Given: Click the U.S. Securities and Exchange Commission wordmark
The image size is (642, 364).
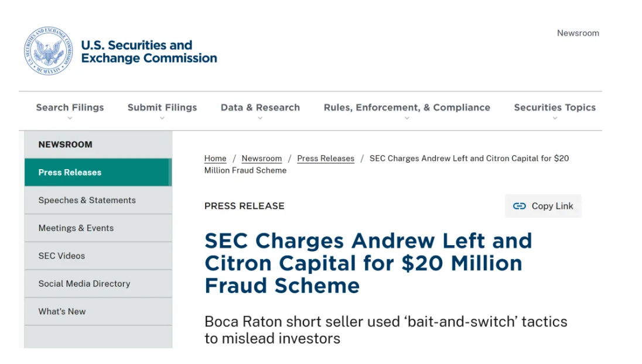Looking at the screenshot, I should click(149, 51).
